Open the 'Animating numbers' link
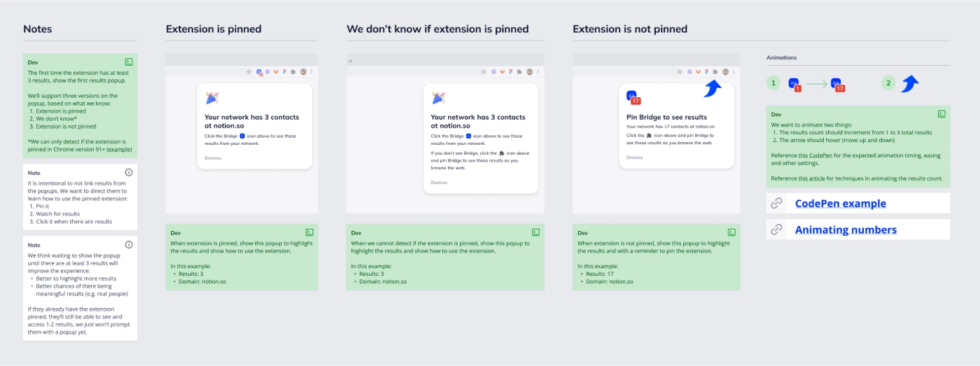 coord(846,230)
